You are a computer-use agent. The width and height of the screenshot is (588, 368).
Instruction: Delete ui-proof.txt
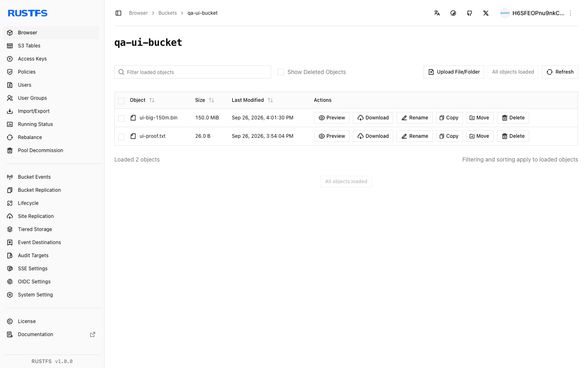click(x=513, y=136)
